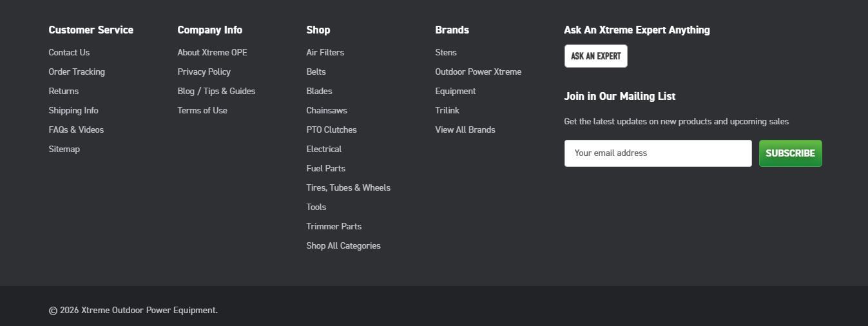
Task: Go to Order Tracking page
Action: [x=77, y=72]
